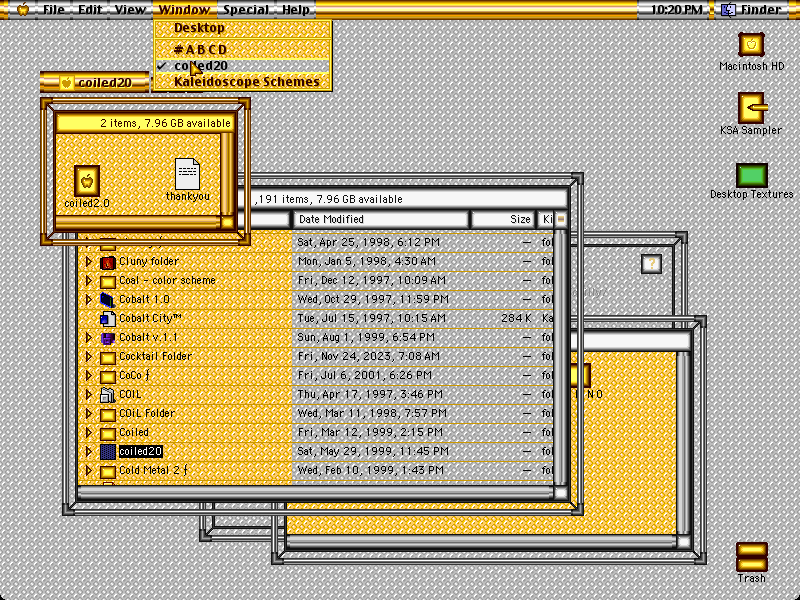Open the File menu
The image size is (800, 600).
pos(54,9)
